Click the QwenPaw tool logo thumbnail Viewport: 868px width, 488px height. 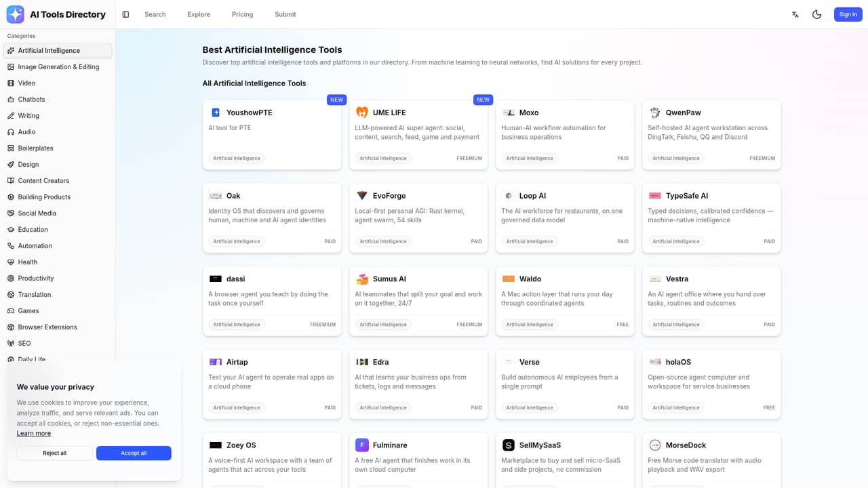coord(655,113)
